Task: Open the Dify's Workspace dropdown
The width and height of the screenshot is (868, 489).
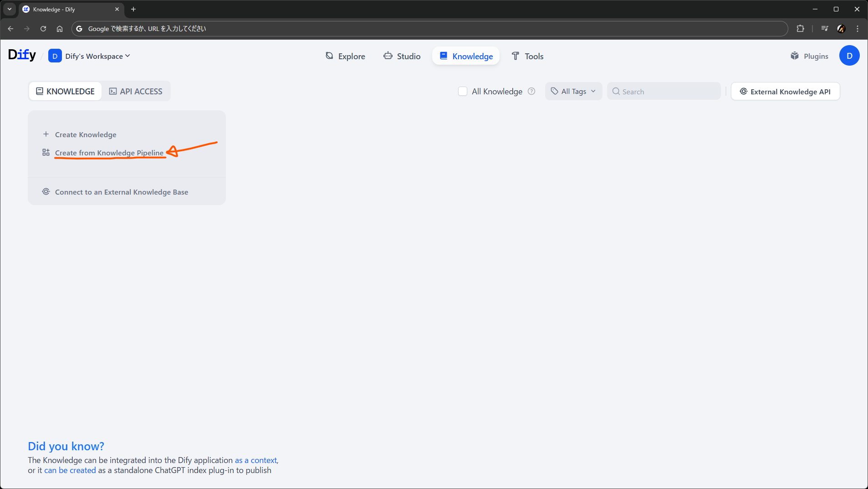Action: coord(89,56)
